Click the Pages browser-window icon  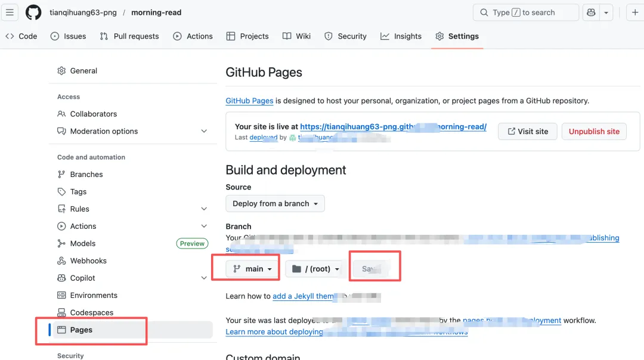pos(61,330)
